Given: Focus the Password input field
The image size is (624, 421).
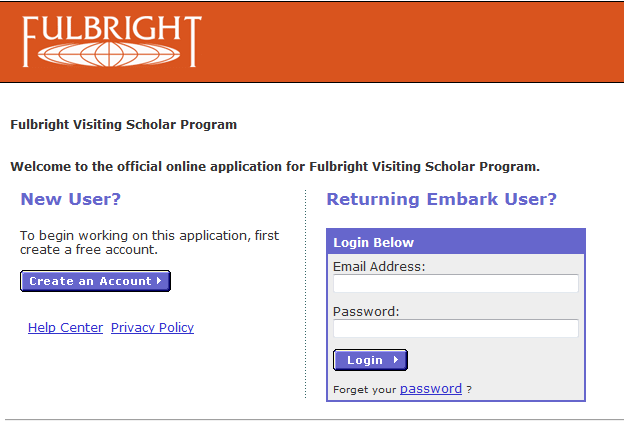Looking at the screenshot, I should pyautogui.click(x=455, y=328).
